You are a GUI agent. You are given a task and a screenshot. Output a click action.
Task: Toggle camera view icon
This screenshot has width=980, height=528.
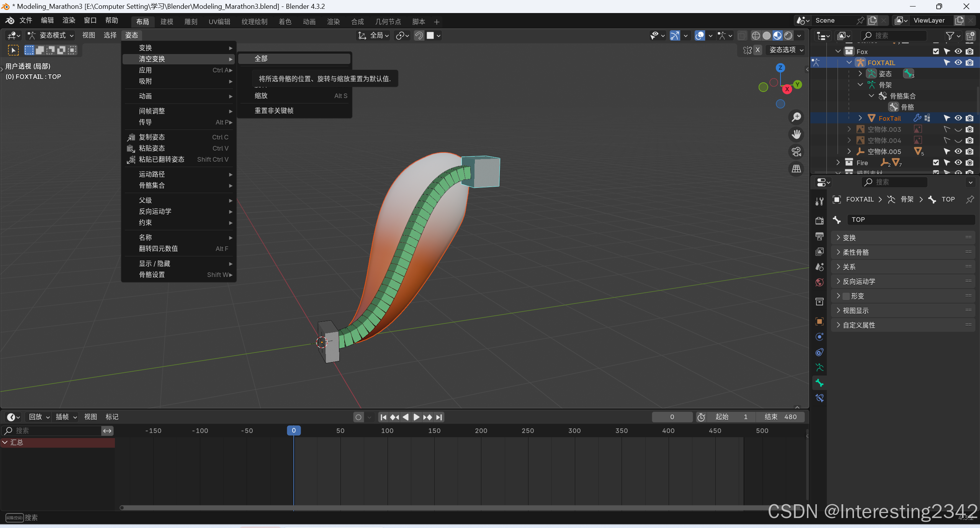coord(797,151)
